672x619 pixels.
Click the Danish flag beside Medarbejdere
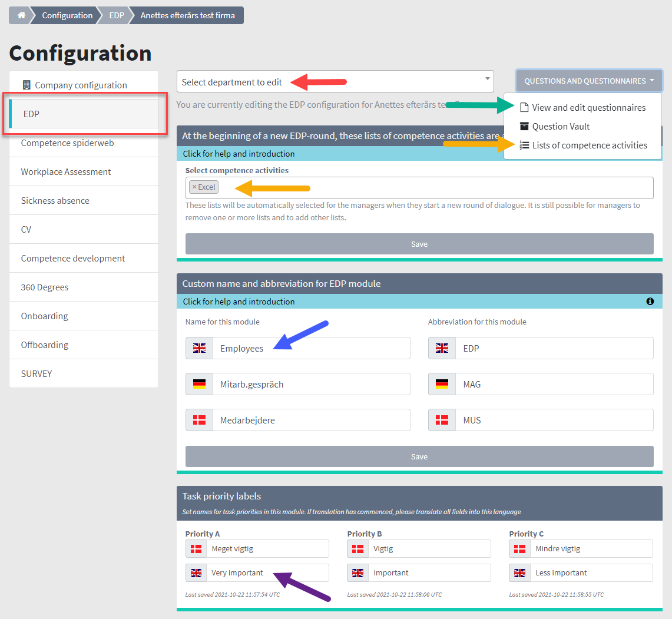coord(199,420)
